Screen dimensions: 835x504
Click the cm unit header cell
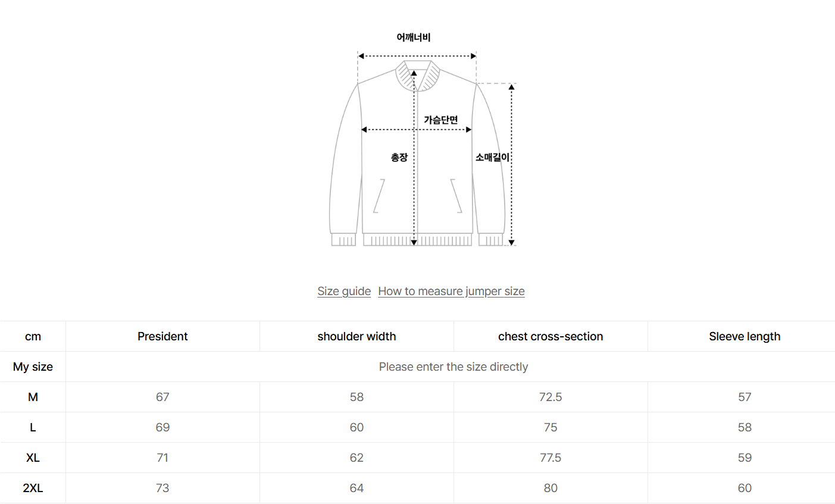click(x=33, y=336)
